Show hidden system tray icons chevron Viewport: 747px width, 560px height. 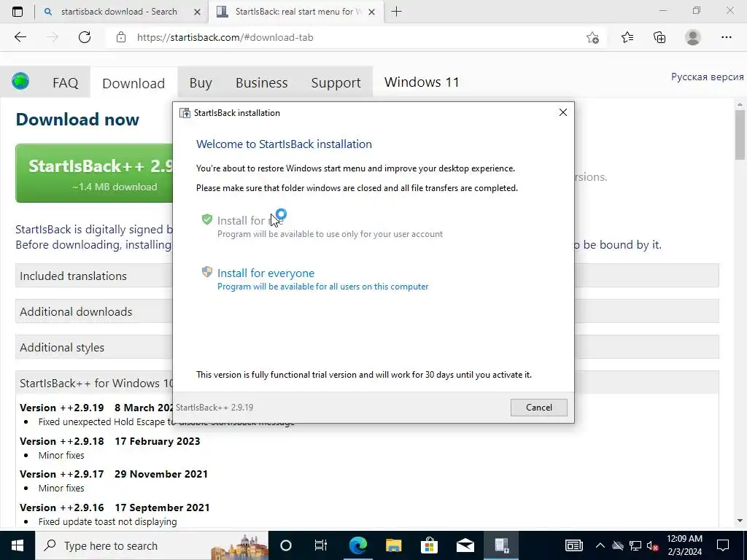[x=600, y=545]
